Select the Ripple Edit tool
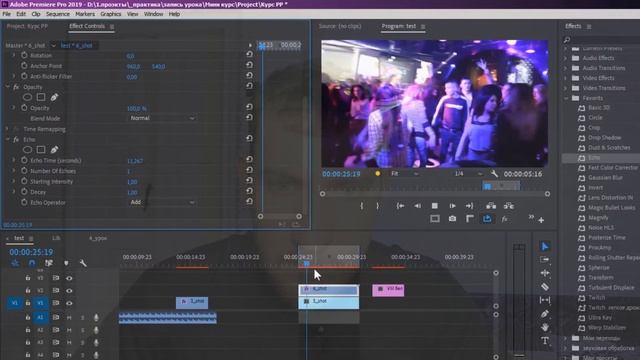Image resolution: width=640 pixels, height=360 pixels. pos(544,273)
